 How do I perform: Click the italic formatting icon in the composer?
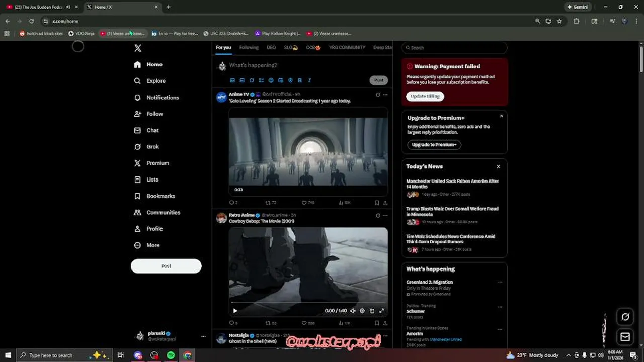(x=309, y=80)
